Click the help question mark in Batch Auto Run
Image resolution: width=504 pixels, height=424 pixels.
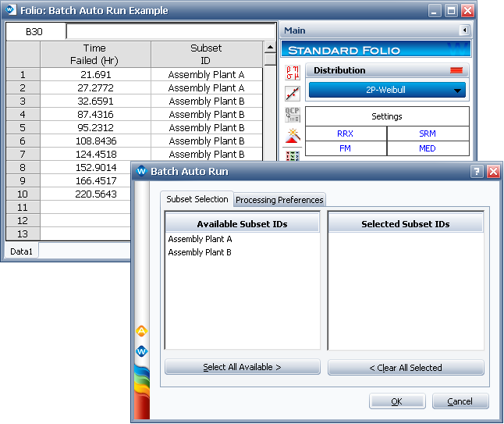click(x=477, y=172)
